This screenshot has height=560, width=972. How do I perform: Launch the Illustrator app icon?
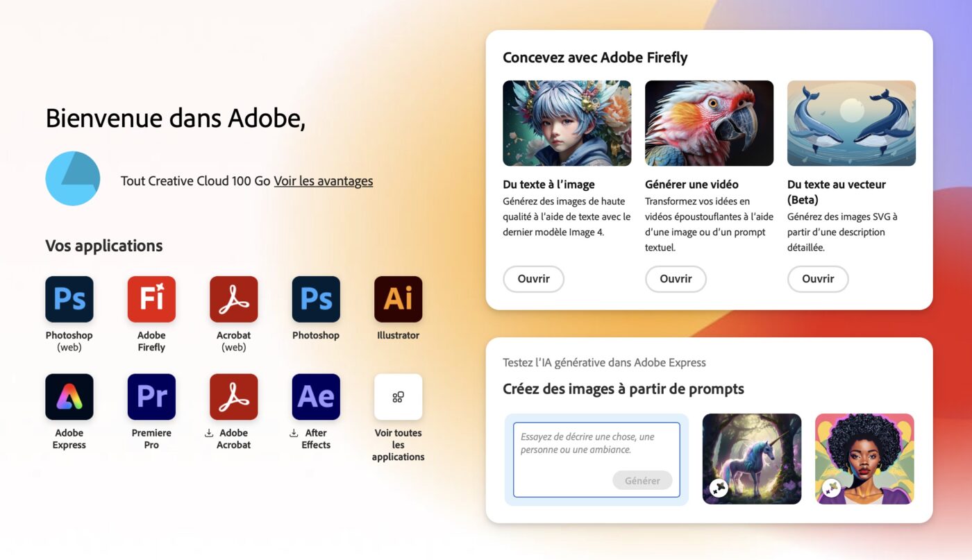click(398, 299)
